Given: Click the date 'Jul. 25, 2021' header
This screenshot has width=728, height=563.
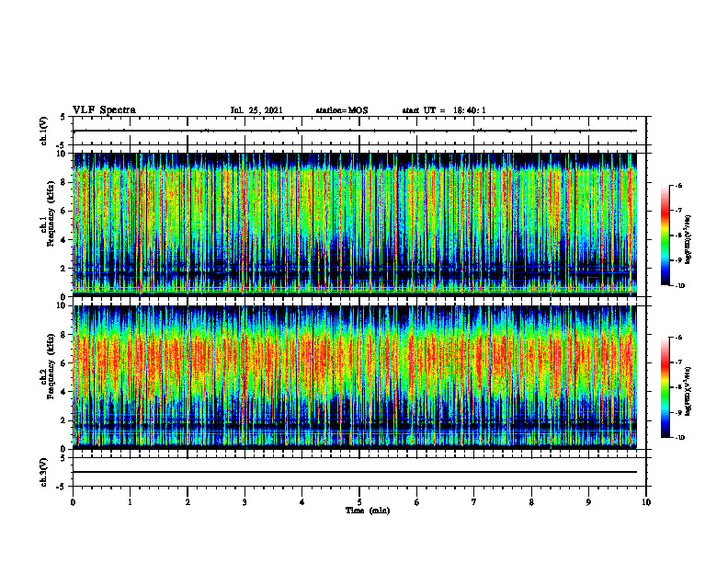Looking at the screenshot, I should (256, 110).
